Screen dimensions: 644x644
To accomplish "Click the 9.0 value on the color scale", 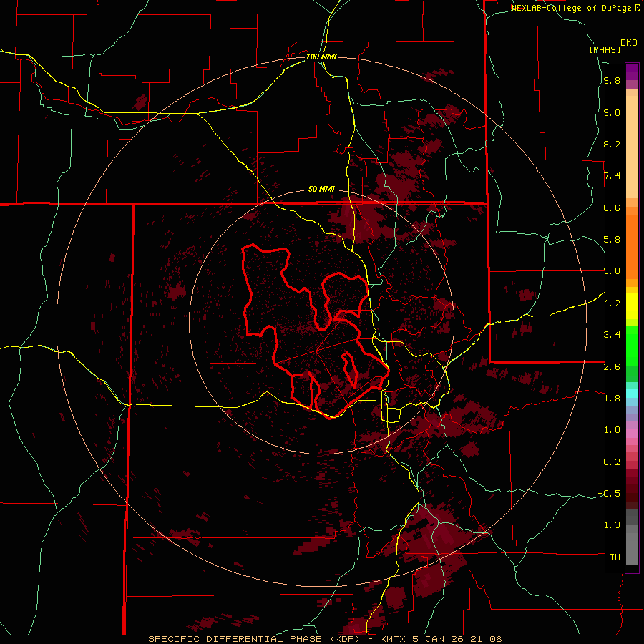I will [x=612, y=112].
